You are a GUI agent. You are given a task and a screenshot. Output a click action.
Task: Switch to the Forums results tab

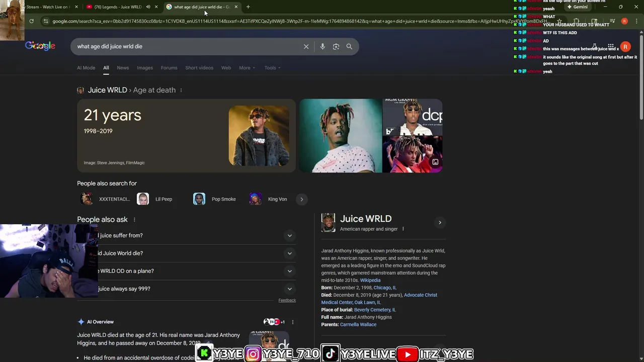pos(169,68)
